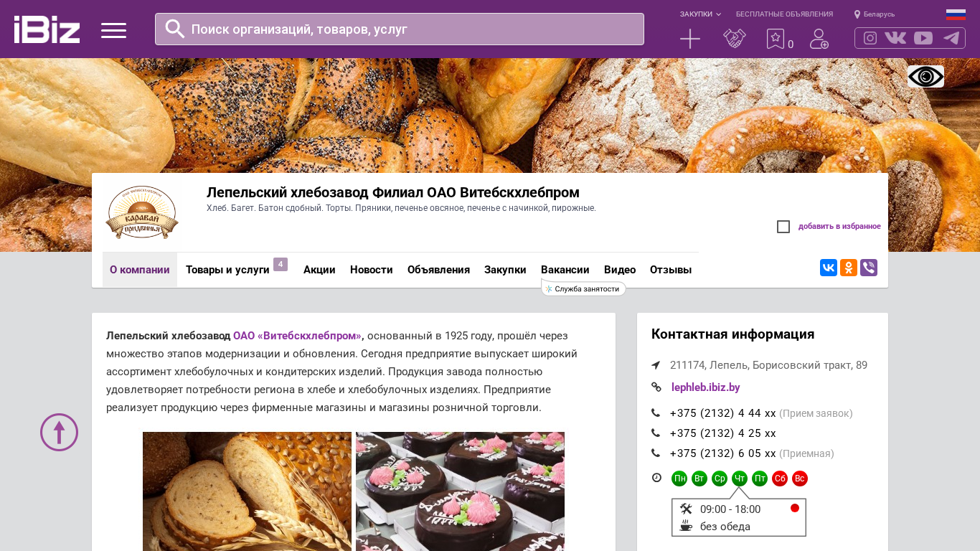Click phone number +375 (2132) 4 25 xx
The width and height of the screenshot is (980, 551).
tap(723, 433)
